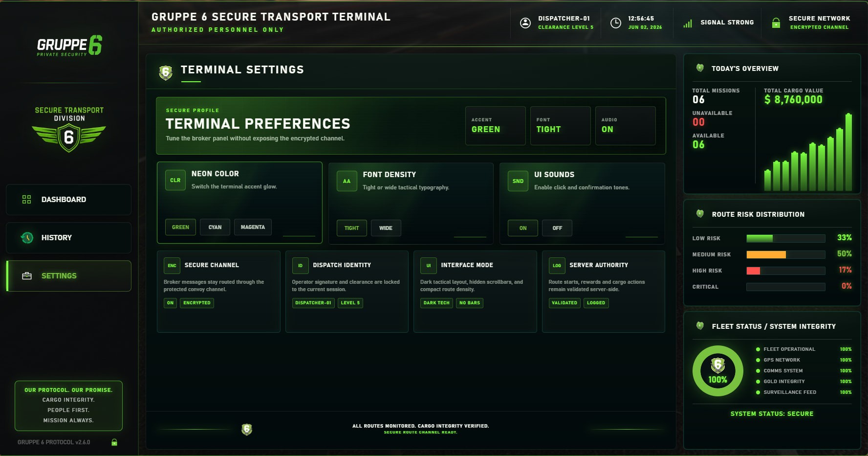Image resolution: width=868 pixels, height=456 pixels.
Task: Click the Accent Green summary tile
Action: (x=496, y=126)
